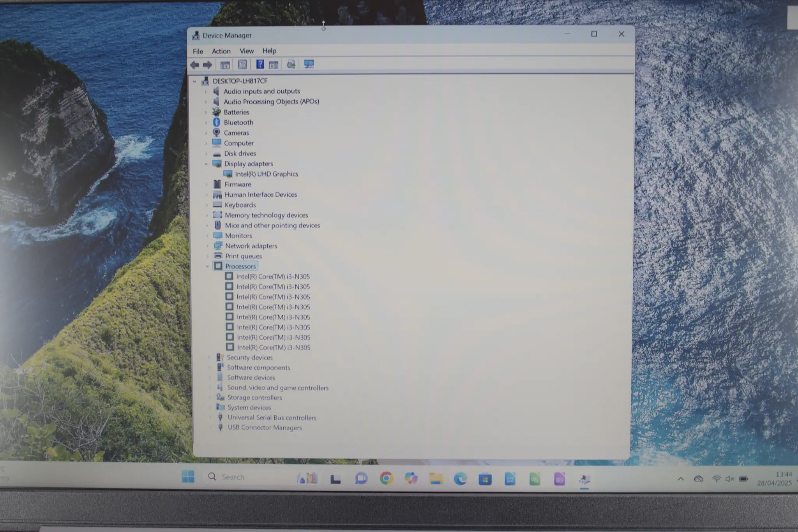Click the Cameras icon in tree
Screen dimensions: 798x532
[217, 133]
